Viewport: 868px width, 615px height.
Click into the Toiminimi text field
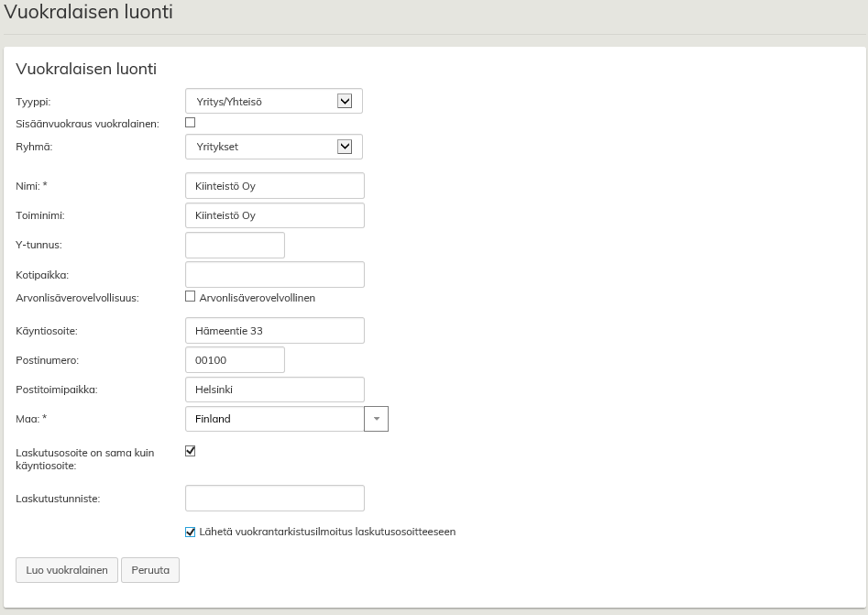[274, 215]
